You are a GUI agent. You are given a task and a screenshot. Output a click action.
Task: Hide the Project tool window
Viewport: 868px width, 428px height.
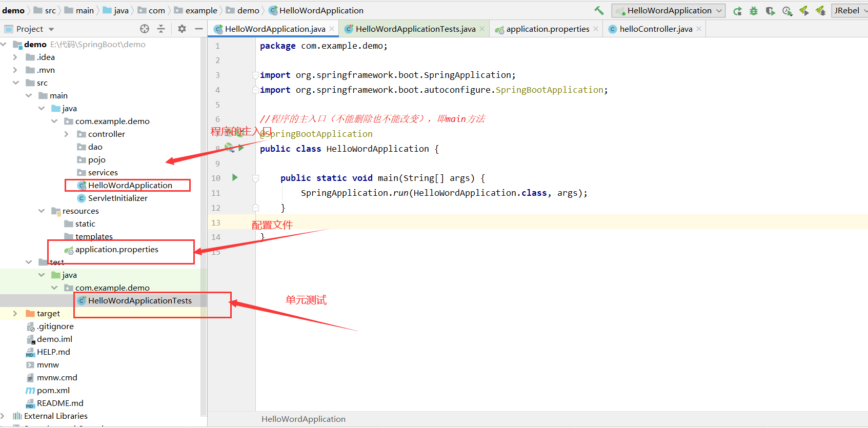[199, 29]
